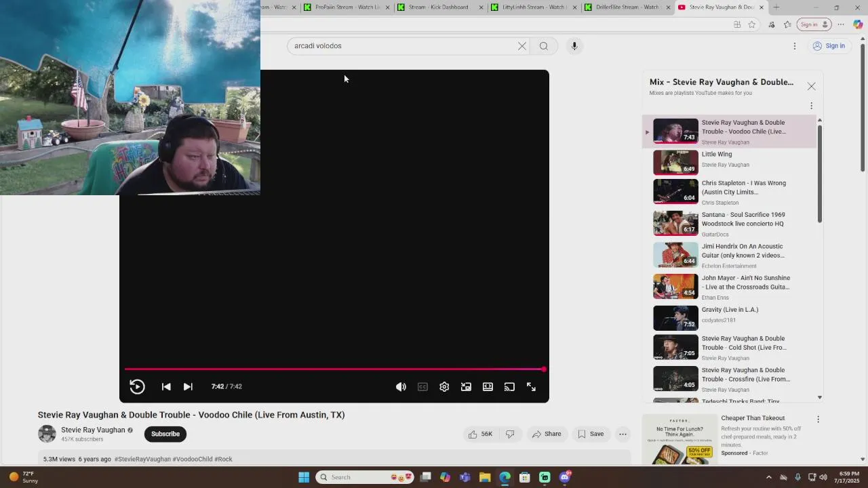This screenshot has height=488, width=868.
Task: Play Little Wing from the mix
Action: pos(730,163)
